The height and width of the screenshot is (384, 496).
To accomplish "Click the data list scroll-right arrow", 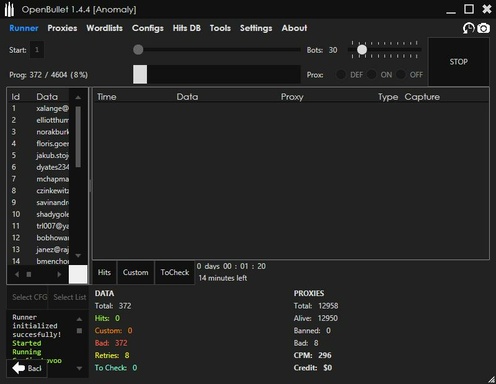I will click(59, 274).
